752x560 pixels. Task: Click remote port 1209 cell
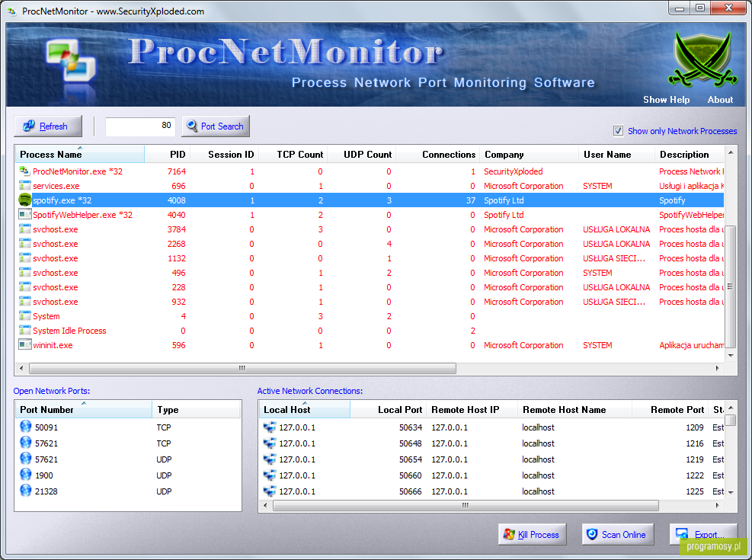pos(694,427)
